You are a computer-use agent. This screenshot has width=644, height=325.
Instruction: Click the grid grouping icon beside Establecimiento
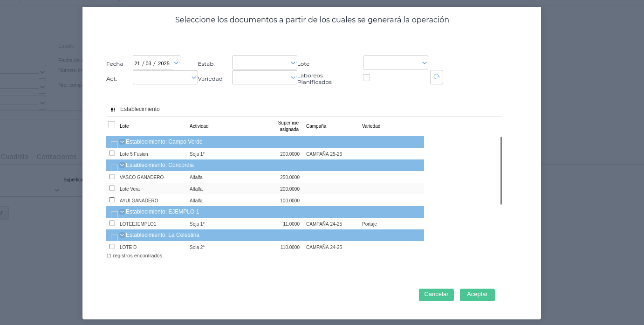point(113,109)
